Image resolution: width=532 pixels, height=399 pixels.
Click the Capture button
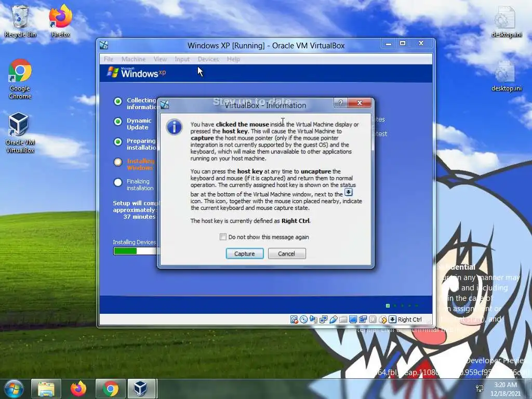pos(245,254)
